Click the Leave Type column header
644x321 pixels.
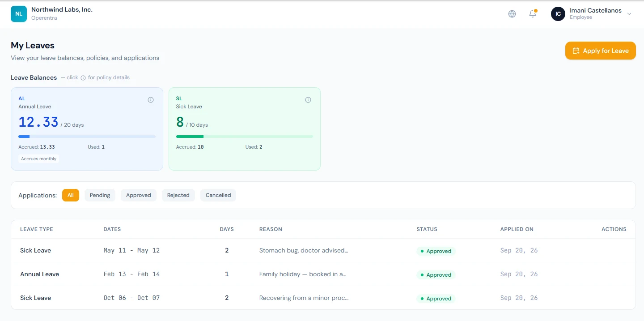click(x=37, y=229)
